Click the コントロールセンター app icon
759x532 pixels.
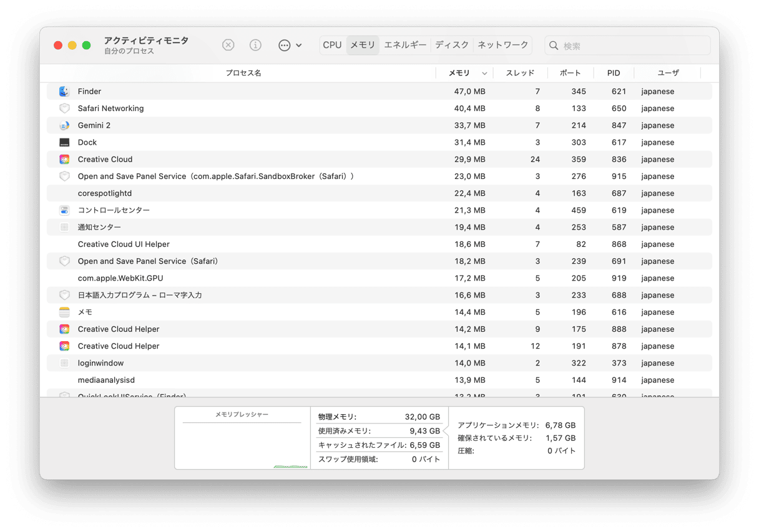(64, 210)
